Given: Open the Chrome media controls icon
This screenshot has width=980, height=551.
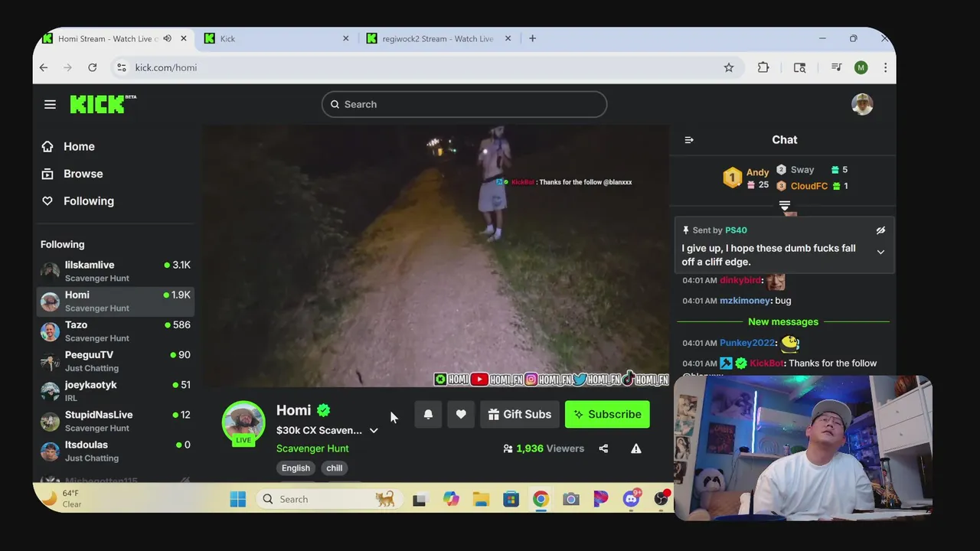Looking at the screenshot, I should 836,67.
